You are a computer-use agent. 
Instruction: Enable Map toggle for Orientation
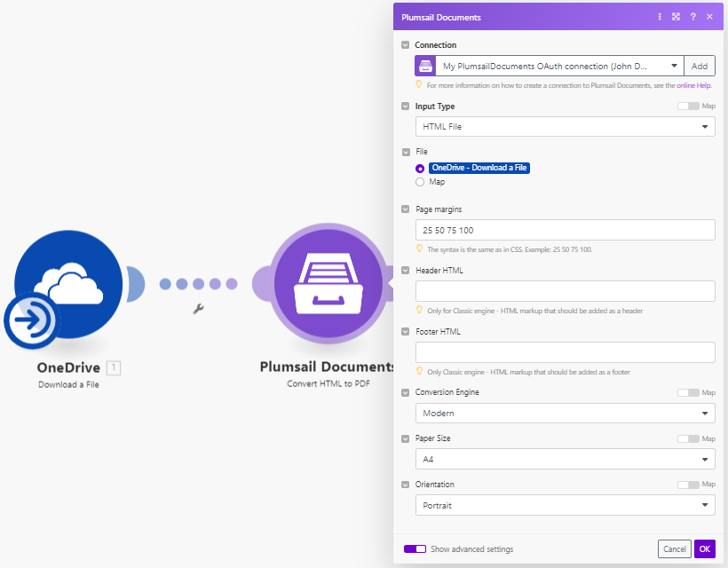coord(688,485)
